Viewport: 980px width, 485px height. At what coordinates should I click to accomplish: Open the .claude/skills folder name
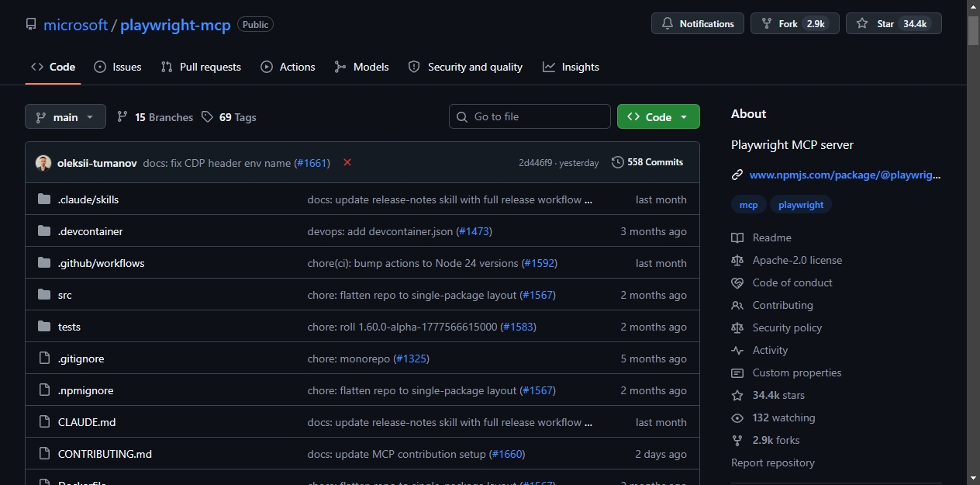[88, 199]
